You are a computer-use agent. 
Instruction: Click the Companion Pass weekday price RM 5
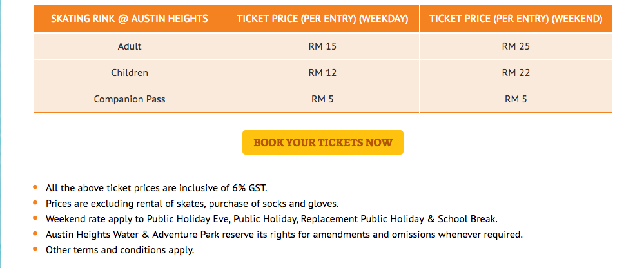click(x=322, y=99)
